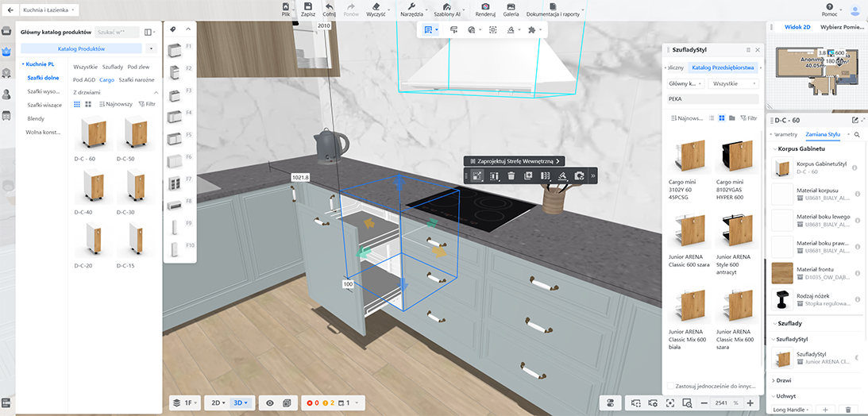
Task: Select the Szafki wiszące category
Action: click(44, 105)
